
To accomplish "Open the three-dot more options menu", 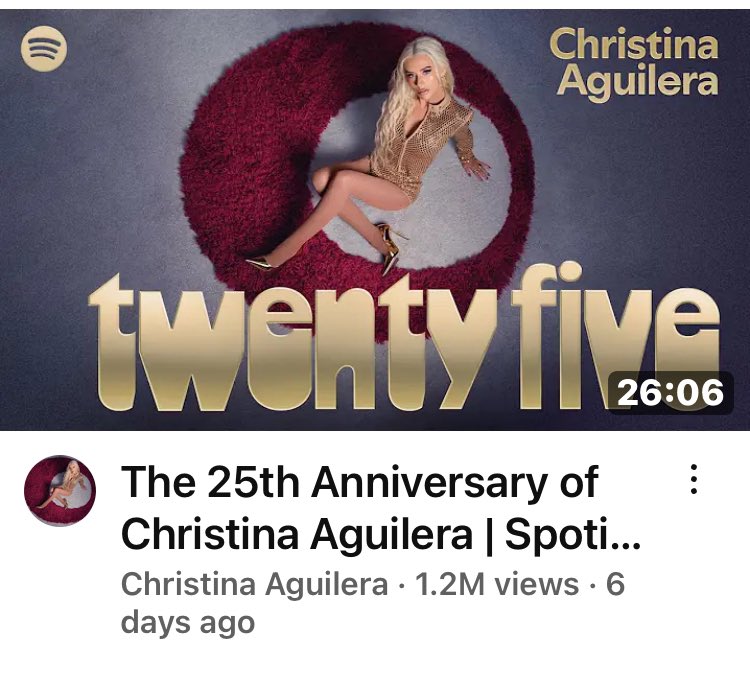I will (694, 479).
